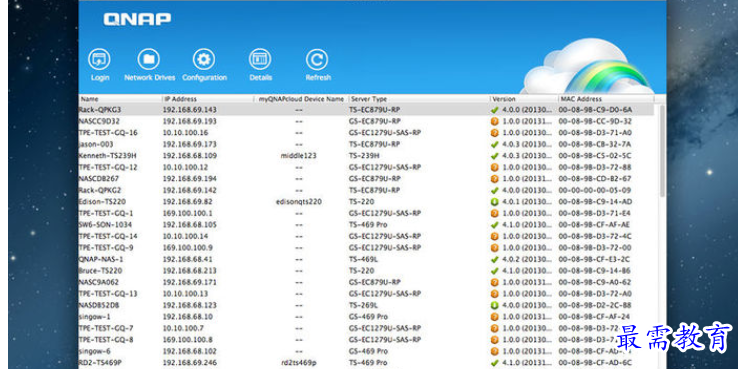Select the TPE-TEST-GQ-14 device name
Screen dimensions: 738x369
108,236
